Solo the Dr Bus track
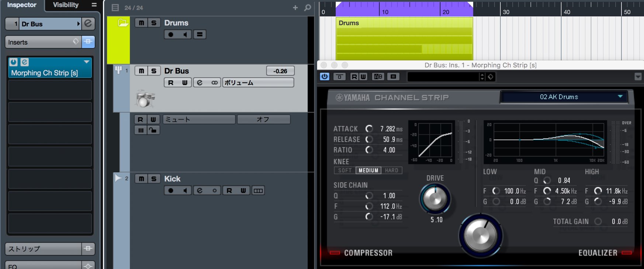Viewport: 644px width, 269px height. point(154,71)
